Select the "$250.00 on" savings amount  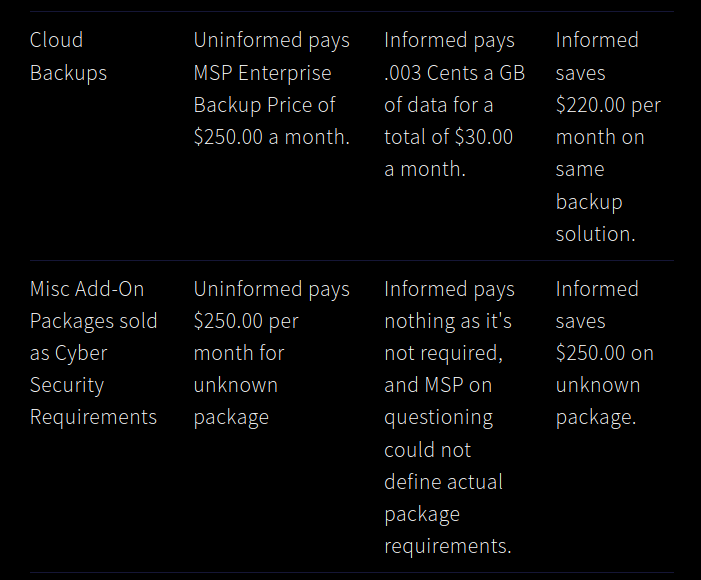point(605,353)
